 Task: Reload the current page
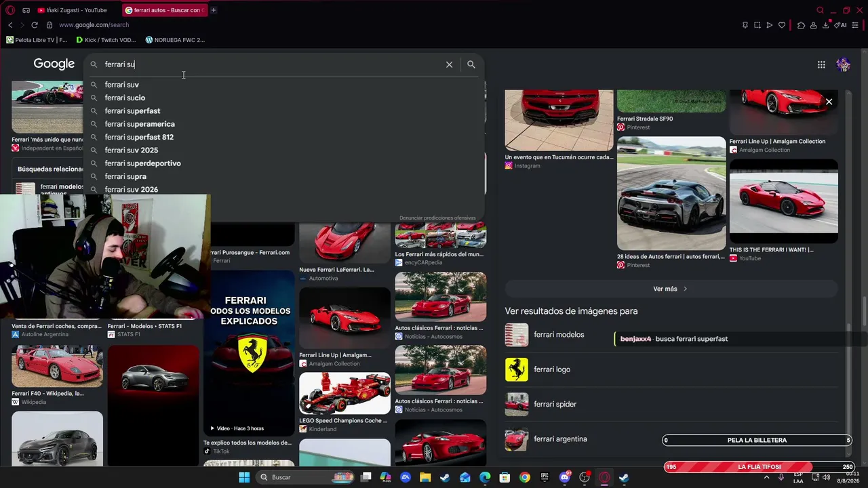click(x=35, y=25)
